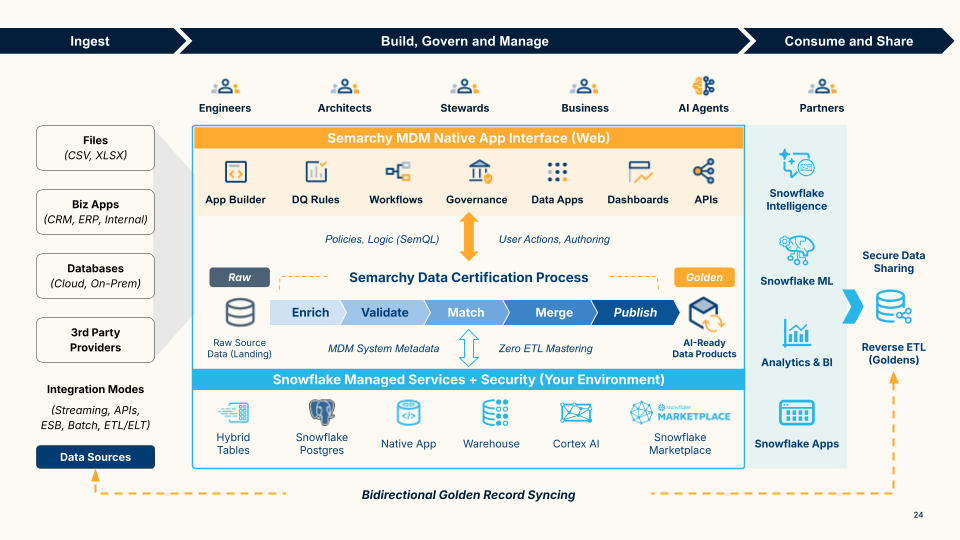Viewport: 960px width, 540px height.
Task: Click the Biz Apps box
Action: (96, 212)
